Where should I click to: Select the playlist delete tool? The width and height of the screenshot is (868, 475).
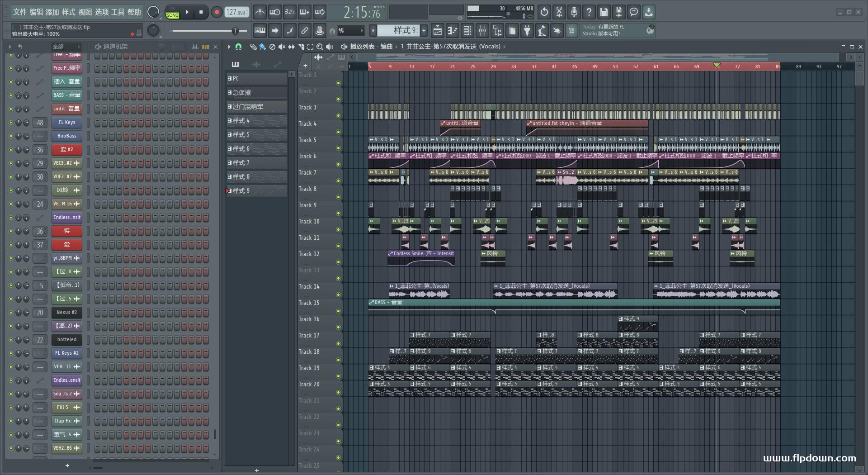click(272, 47)
